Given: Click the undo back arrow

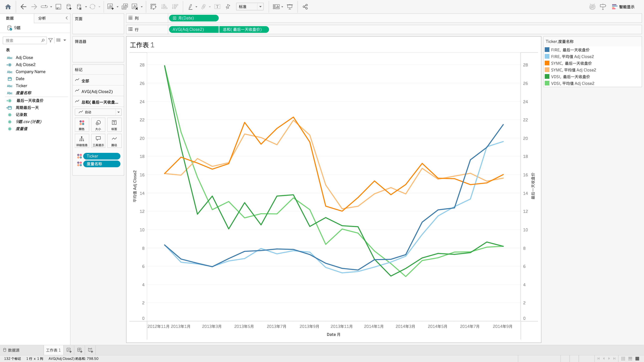Looking at the screenshot, I should click(x=23, y=7).
